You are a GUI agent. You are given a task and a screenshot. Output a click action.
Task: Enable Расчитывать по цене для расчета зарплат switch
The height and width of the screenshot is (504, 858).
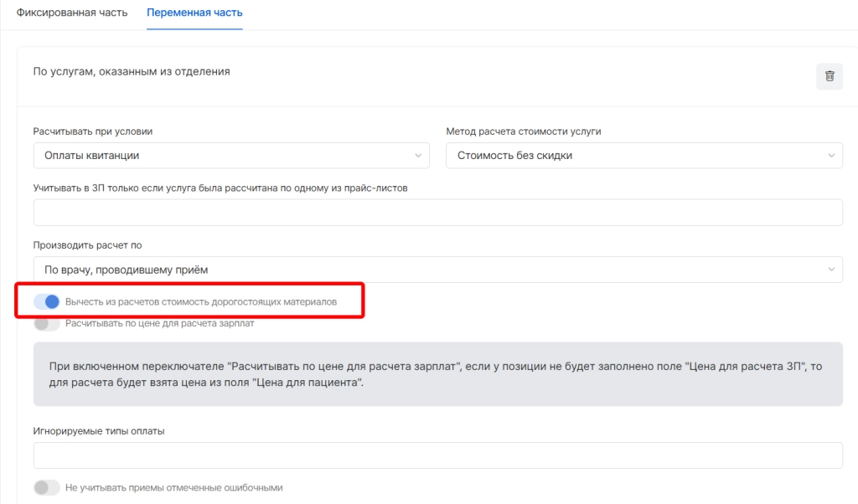[47, 323]
